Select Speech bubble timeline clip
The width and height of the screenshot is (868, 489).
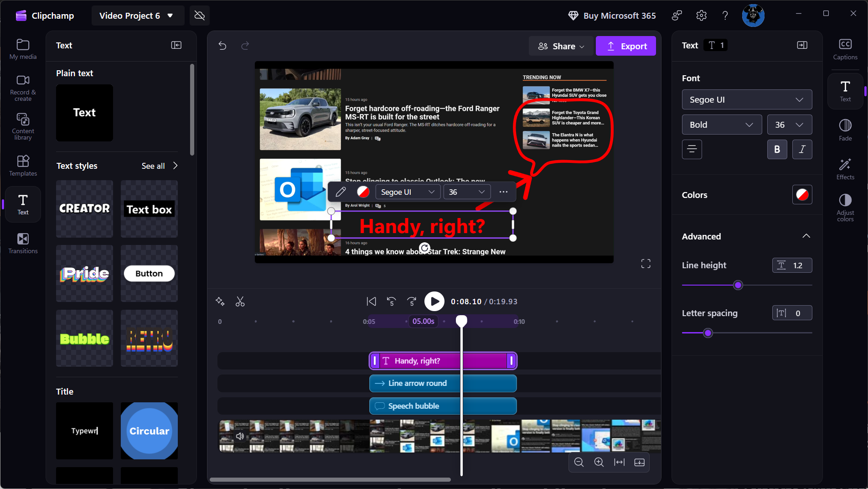(443, 406)
